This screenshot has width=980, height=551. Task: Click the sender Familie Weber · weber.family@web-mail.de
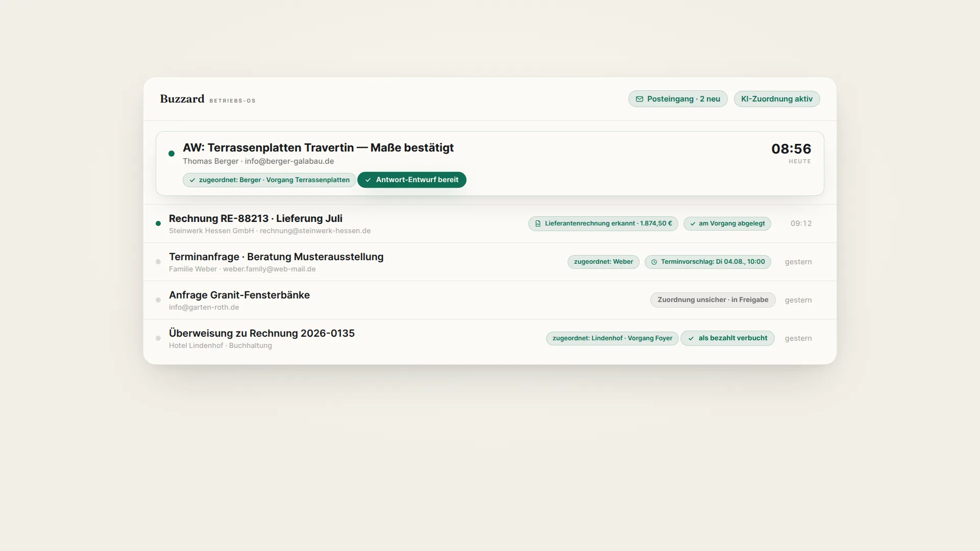coord(242,269)
